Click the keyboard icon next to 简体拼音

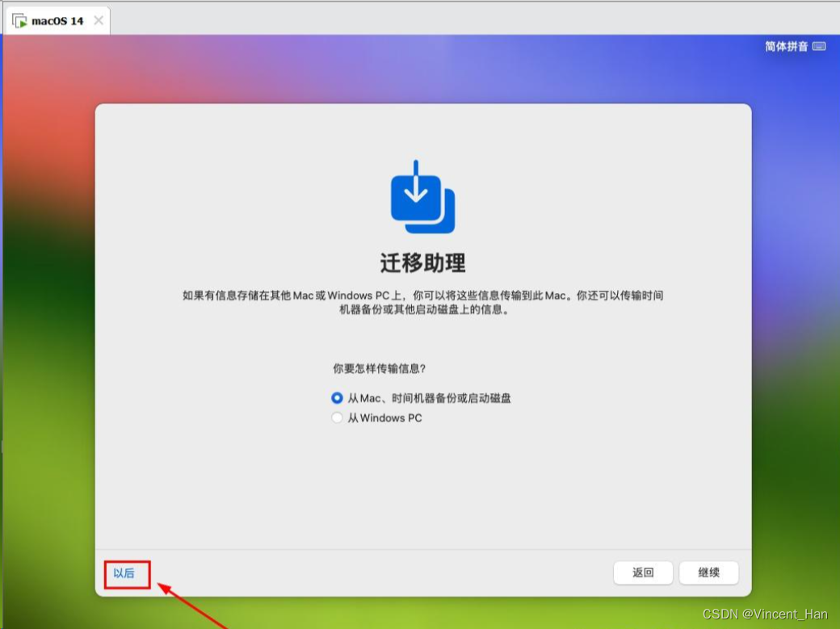[819, 47]
